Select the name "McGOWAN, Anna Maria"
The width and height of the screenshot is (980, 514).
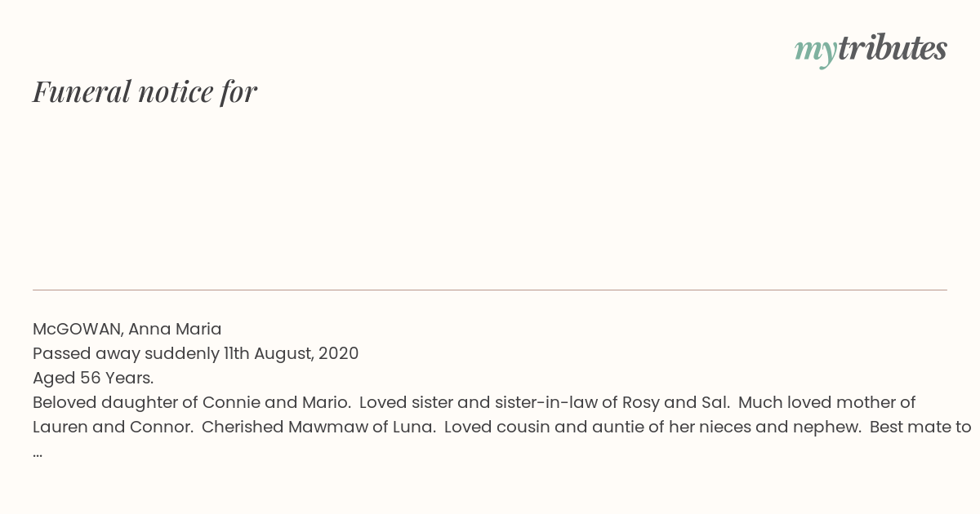(x=127, y=329)
